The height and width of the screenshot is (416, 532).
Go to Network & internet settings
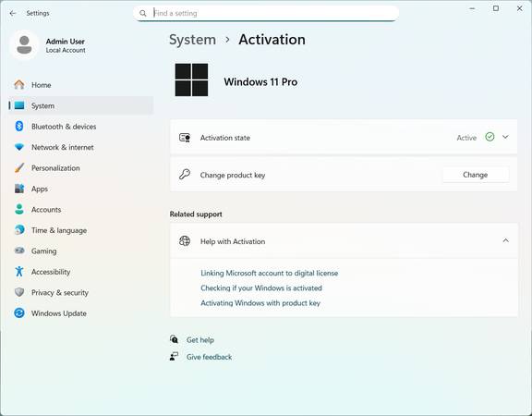click(x=81, y=147)
